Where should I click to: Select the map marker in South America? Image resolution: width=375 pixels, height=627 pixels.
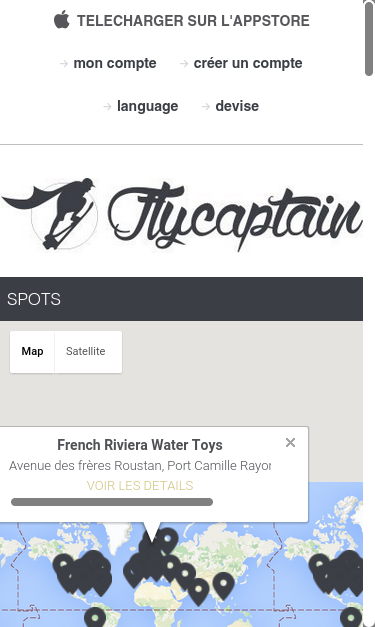tap(95, 618)
